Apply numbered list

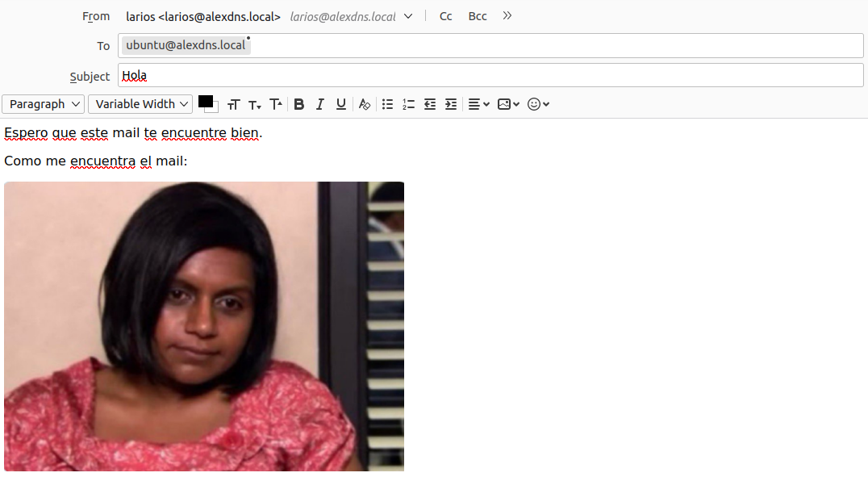[409, 104]
